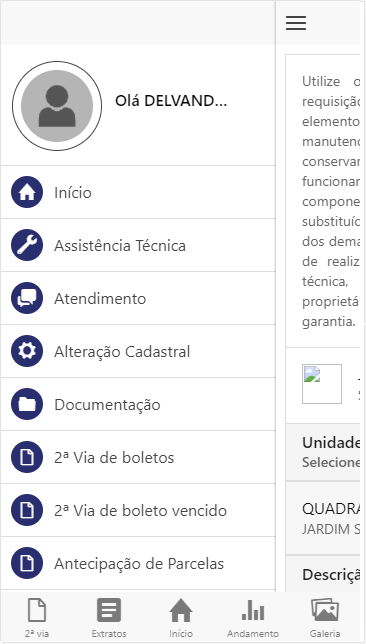Switch to the Extratos bottom tab

109,617
